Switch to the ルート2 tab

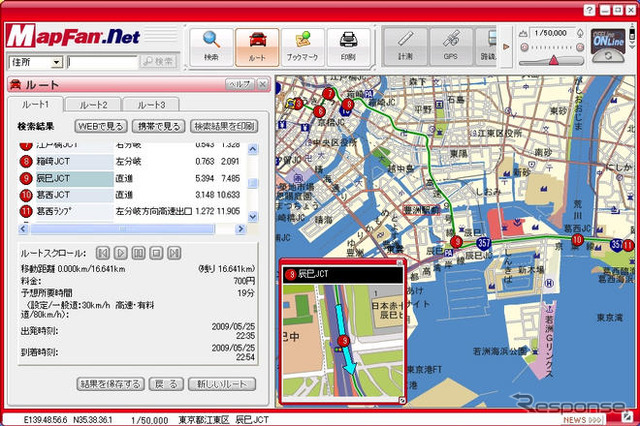tap(93, 105)
